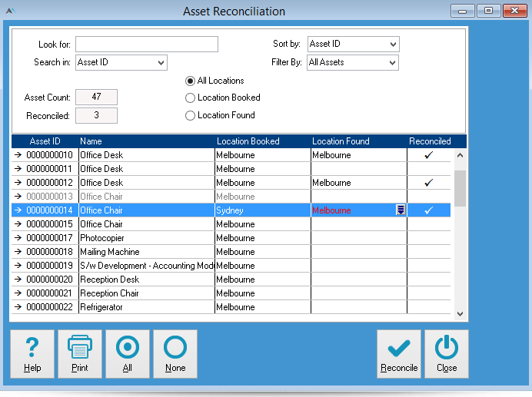
Task: Select the Reception Chair name cell
Action: click(147, 293)
